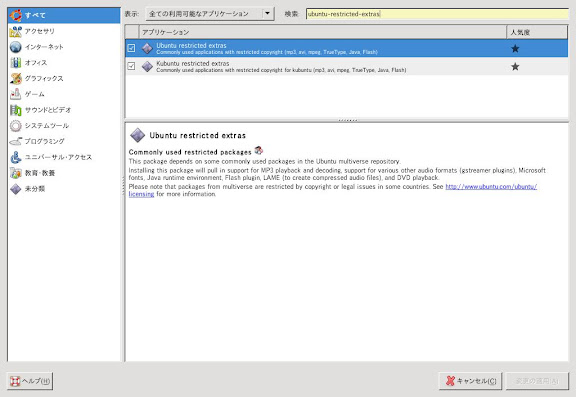Click the サウンドとビデオ category icon

tap(16, 110)
